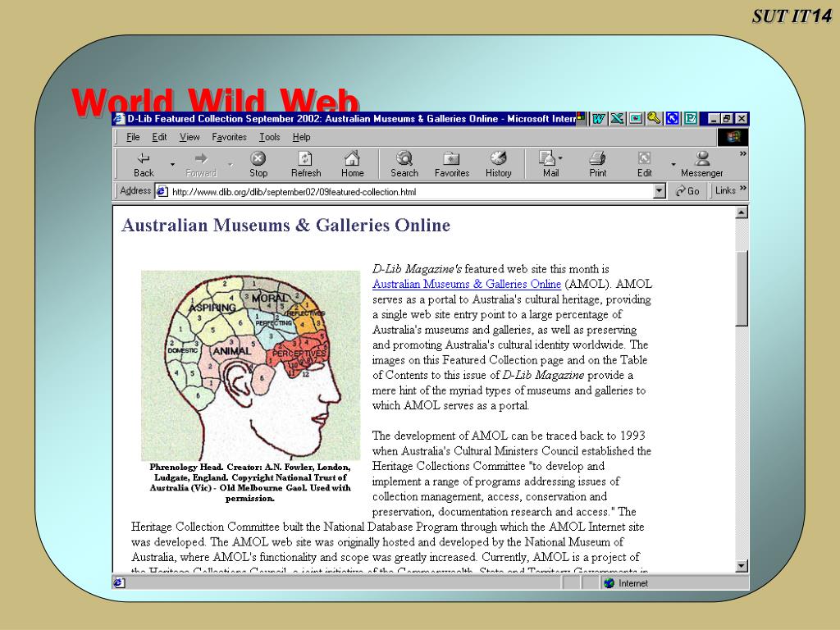Click the "SUT IT14" slide label

[x=792, y=16]
